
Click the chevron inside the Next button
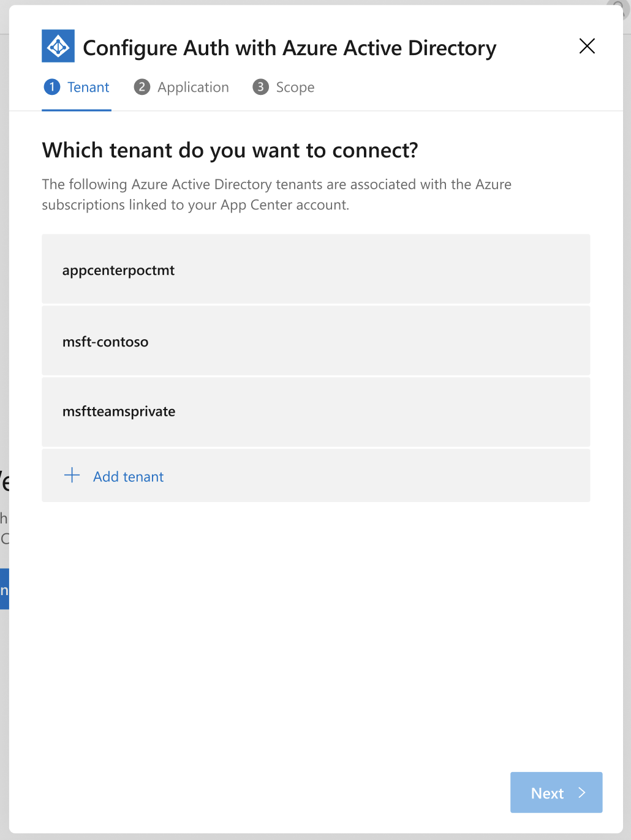581,792
